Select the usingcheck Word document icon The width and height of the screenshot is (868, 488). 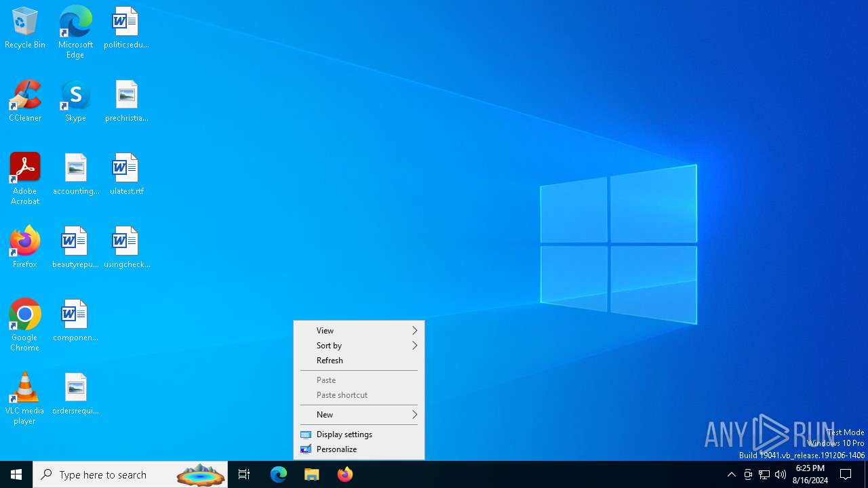click(x=126, y=248)
